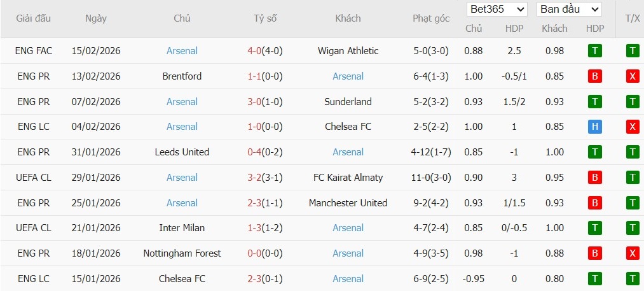Open the Ban đầu odds type dropdown
644x291 pixels.
tap(569, 10)
